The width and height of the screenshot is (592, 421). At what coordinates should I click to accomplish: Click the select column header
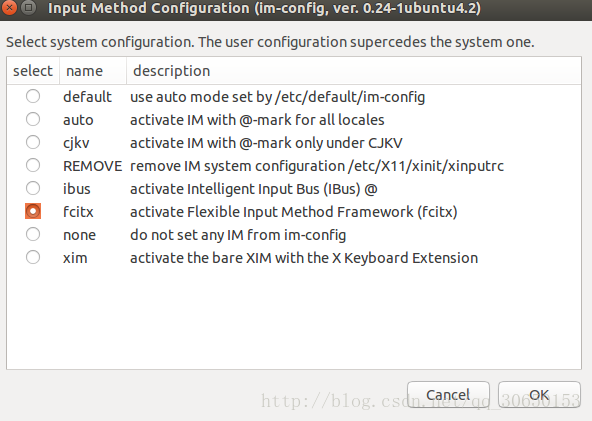(33, 71)
